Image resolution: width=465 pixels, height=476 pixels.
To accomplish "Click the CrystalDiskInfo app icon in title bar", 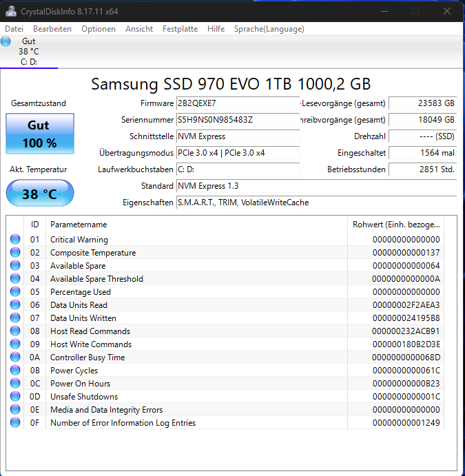I will click(11, 11).
